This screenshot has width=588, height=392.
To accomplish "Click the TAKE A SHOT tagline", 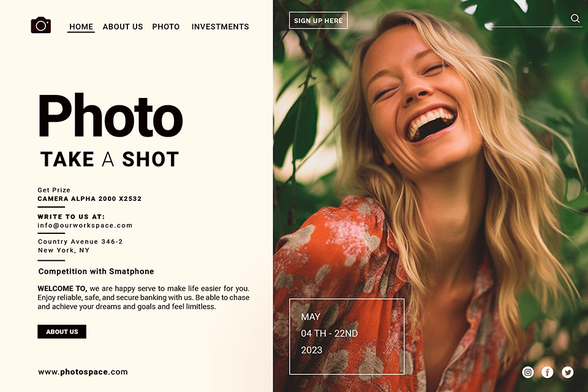I will point(110,159).
